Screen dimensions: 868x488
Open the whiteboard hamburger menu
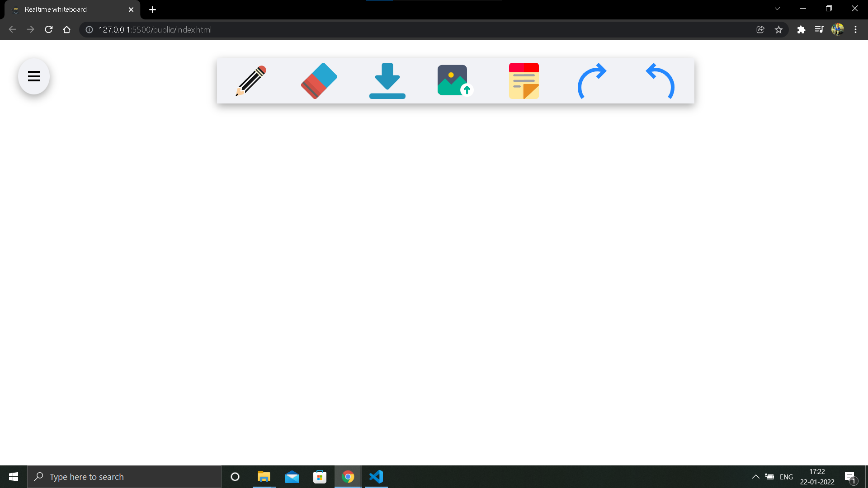[33, 76]
